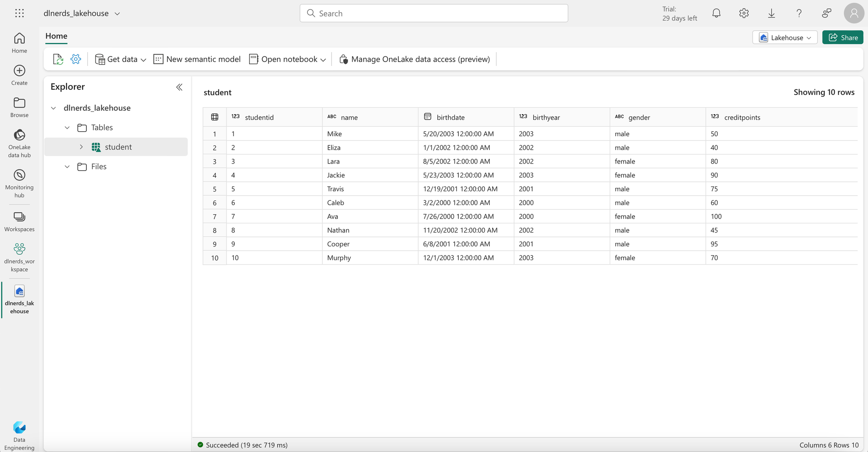
Task: Open Monitoring hub
Action: tap(20, 184)
